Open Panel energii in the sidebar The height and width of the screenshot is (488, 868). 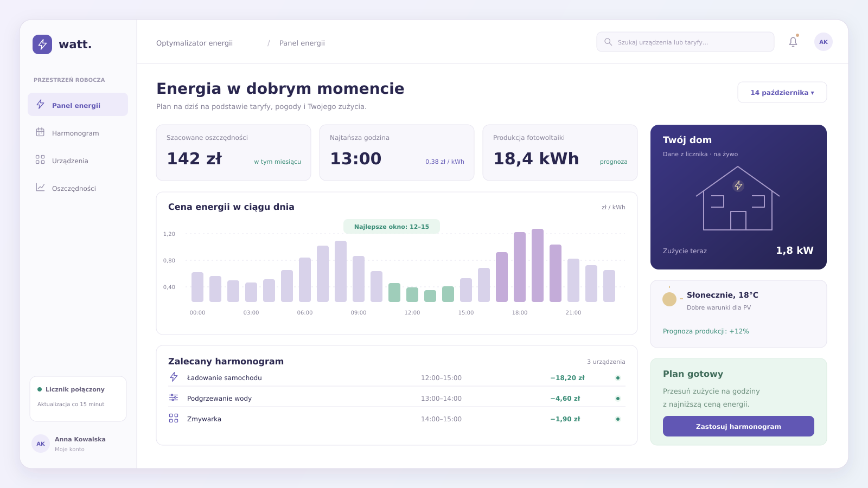click(x=78, y=105)
